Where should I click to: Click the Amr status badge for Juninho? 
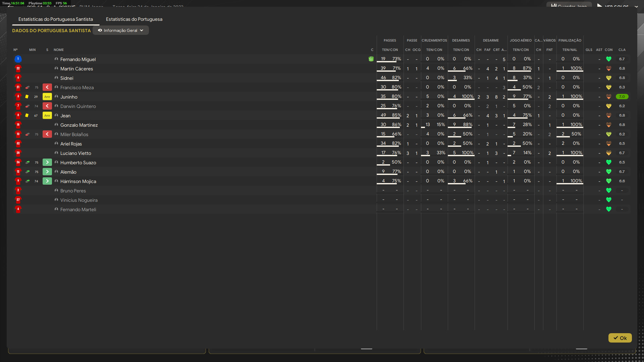(47, 97)
